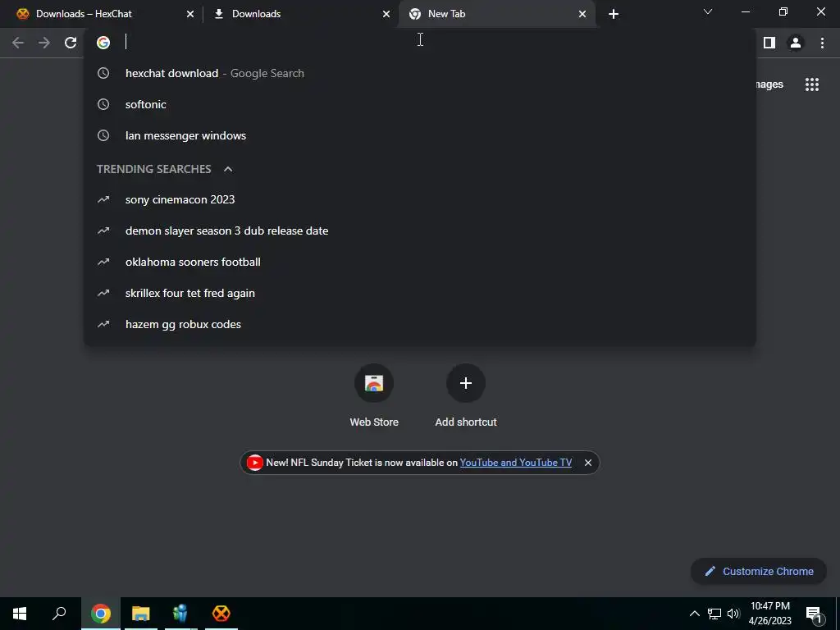Open the Windows Start menu
This screenshot has width=840, height=630.
point(20,614)
